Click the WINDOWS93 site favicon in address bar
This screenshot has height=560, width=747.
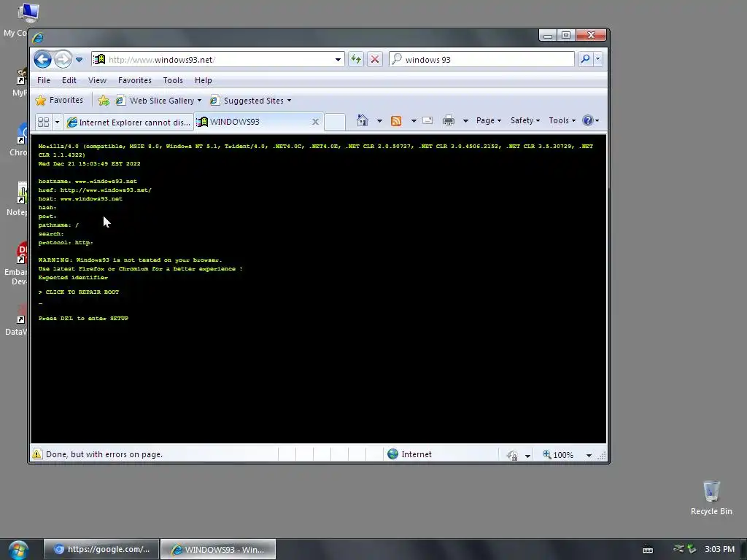[99, 60]
